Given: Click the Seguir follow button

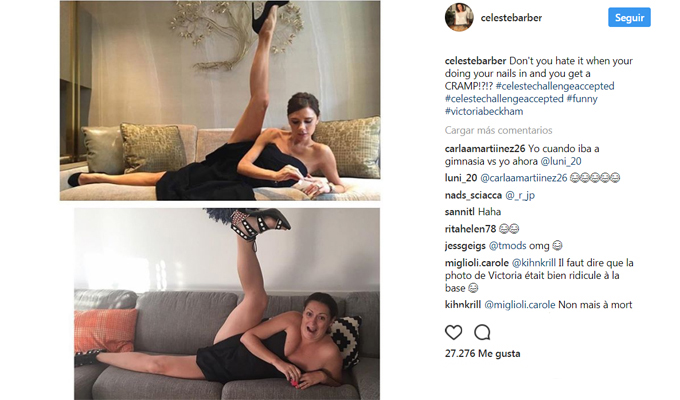Looking at the screenshot, I should (x=629, y=17).
